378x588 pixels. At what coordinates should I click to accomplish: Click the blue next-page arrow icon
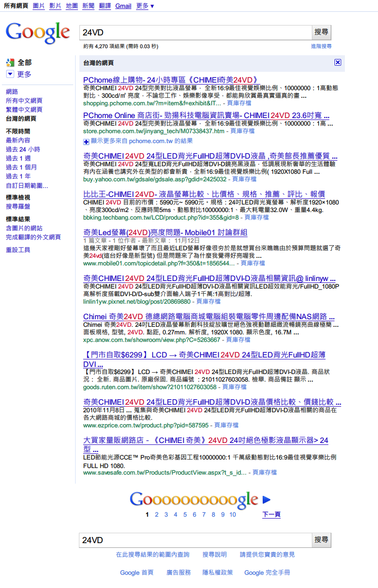[266, 499]
